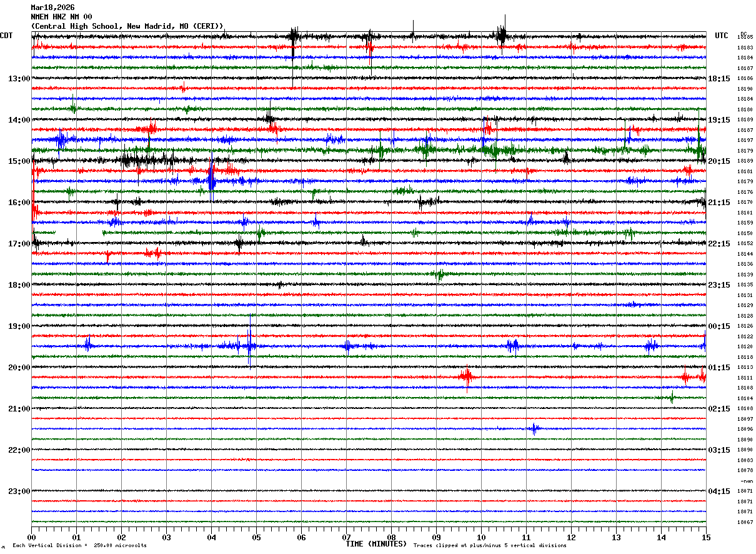Image resolution: width=756 pixels, height=554 pixels.
Task: Click the DC offset value 18144
Action: (x=745, y=254)
